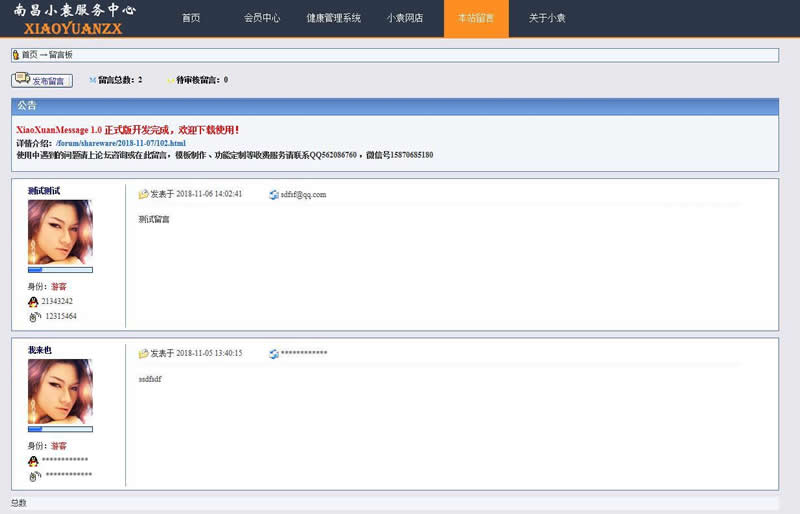This screenshot has width=800, height=514.
Task: Click the posted-time icon for the 13:40:15 message
Action: click(x=143, y=353)
